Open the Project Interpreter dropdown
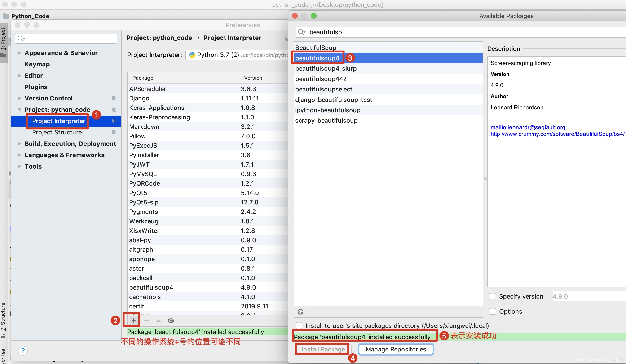 (x=237, y=55)
